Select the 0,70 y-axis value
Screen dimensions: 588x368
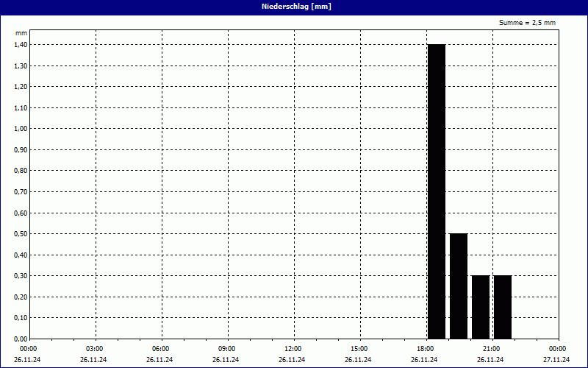pos(21,192)
